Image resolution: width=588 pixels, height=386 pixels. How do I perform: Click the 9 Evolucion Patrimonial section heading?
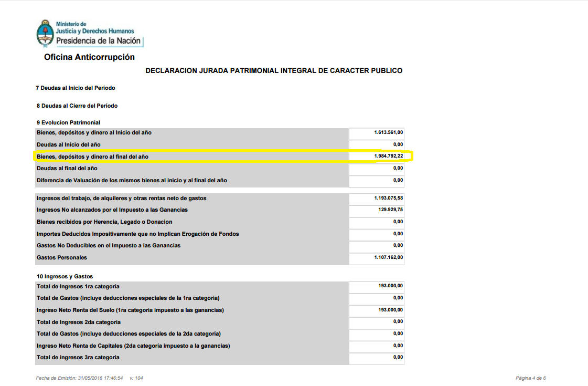[68, 122]
